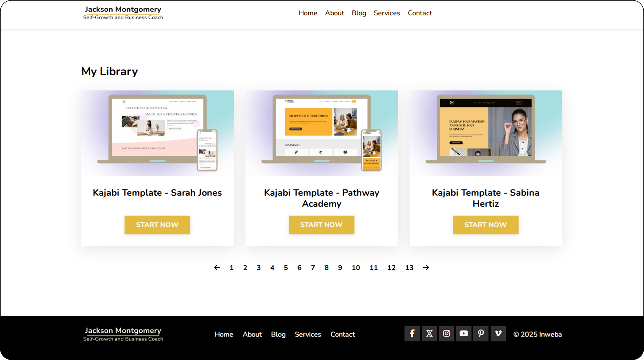This screenshot has width=644, height=360.
Task: Click the Sabina Hertiz template thumbnail
Action: (x=486, y=133)
